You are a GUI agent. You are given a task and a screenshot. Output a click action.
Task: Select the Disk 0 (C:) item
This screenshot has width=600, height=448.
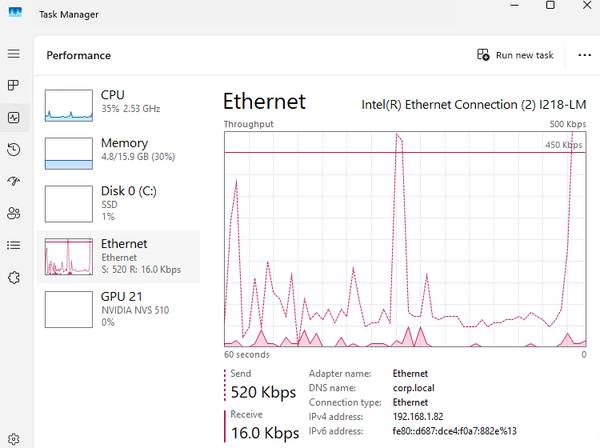[119, 204]
